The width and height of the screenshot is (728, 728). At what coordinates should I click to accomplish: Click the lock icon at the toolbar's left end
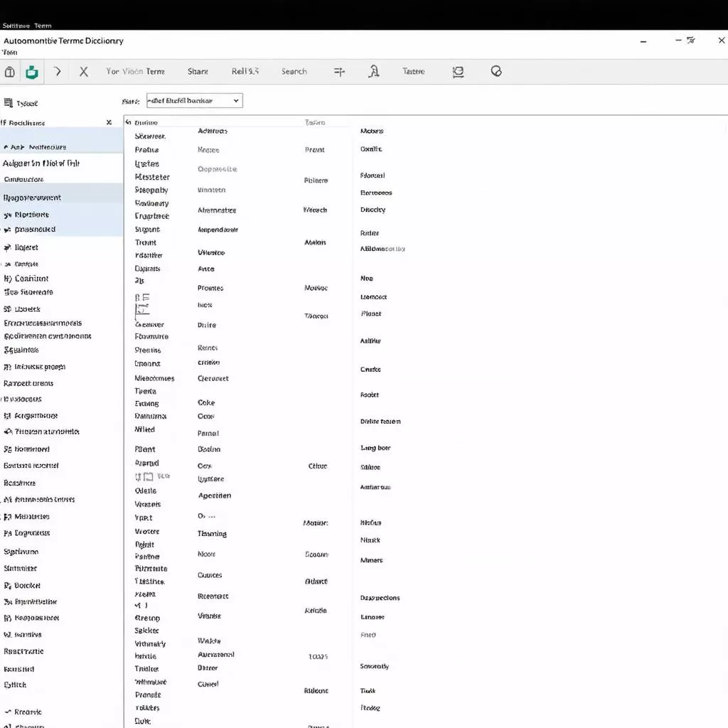10,72
